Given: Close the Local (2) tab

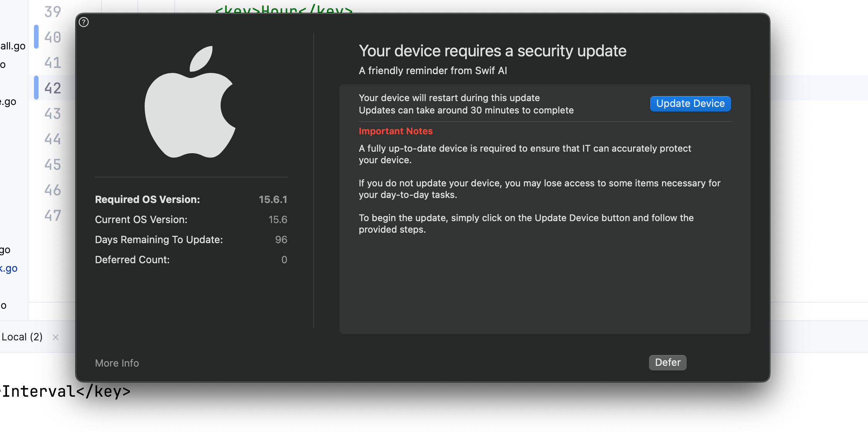Looking at the screenshot, I should click(56, 337).
